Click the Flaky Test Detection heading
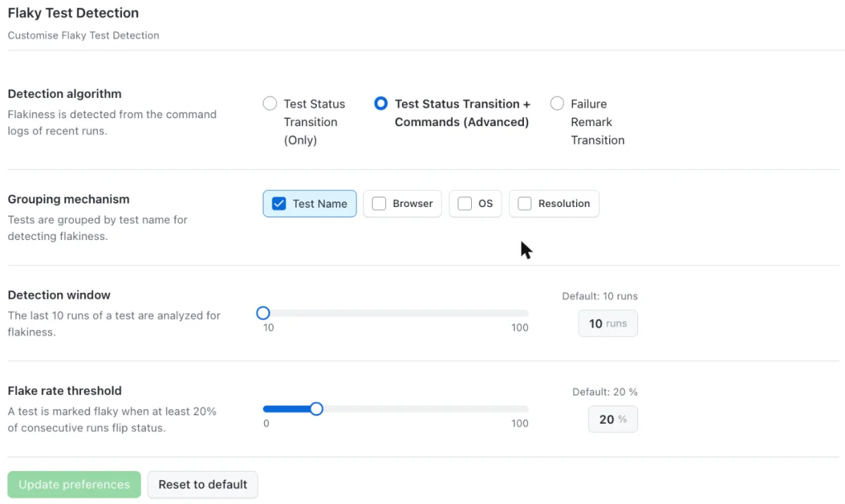The image size is (845, 504). point(73,13)
